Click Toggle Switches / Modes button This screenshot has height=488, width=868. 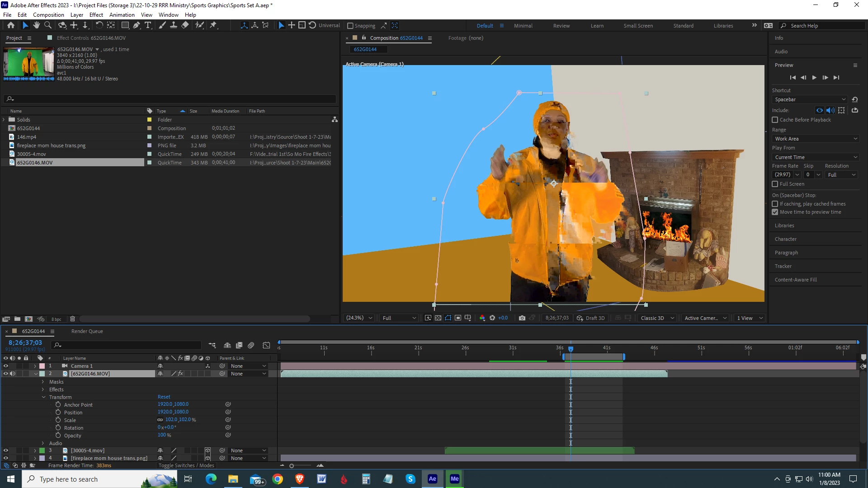[x=186, y=465]
